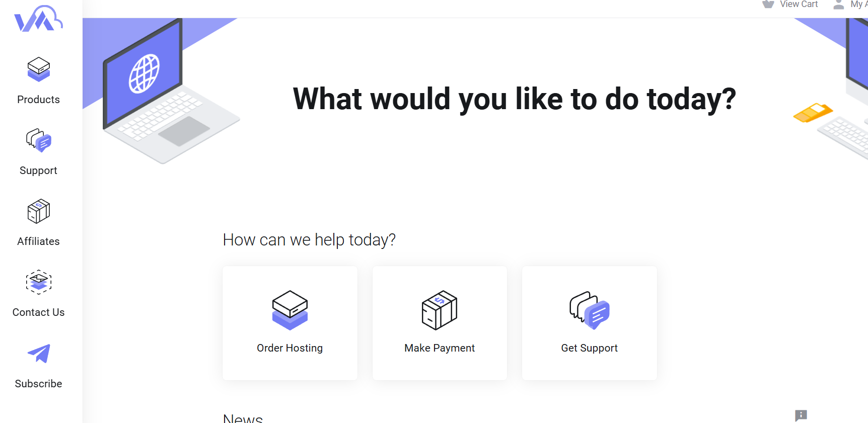868x423 pixels.
Task: Click the Make Payment label text
Action: tap(440, 348)
